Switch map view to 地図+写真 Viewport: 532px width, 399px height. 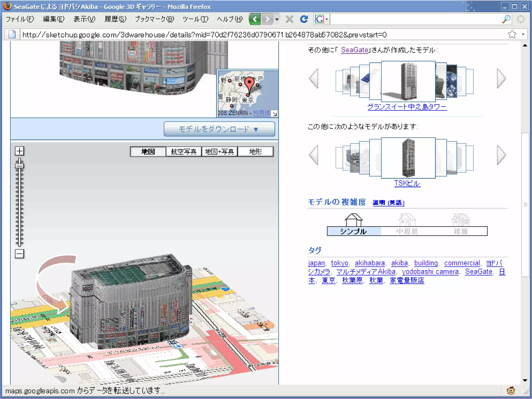click(x=220, y=151)
